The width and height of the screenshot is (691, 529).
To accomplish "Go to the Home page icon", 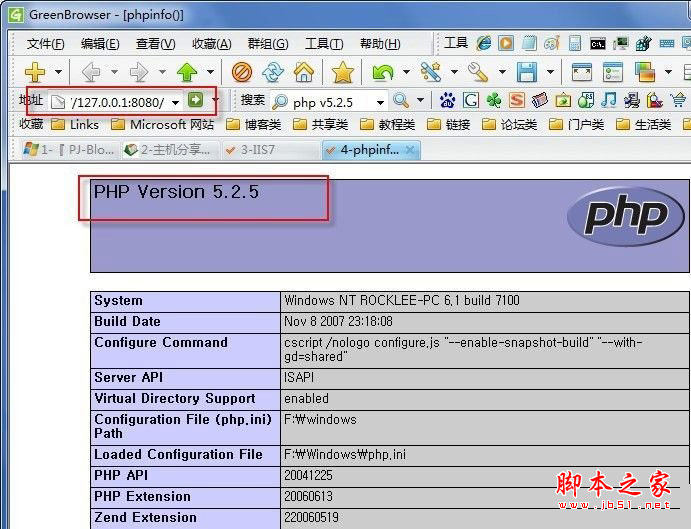I will click(x=304, y=72).
